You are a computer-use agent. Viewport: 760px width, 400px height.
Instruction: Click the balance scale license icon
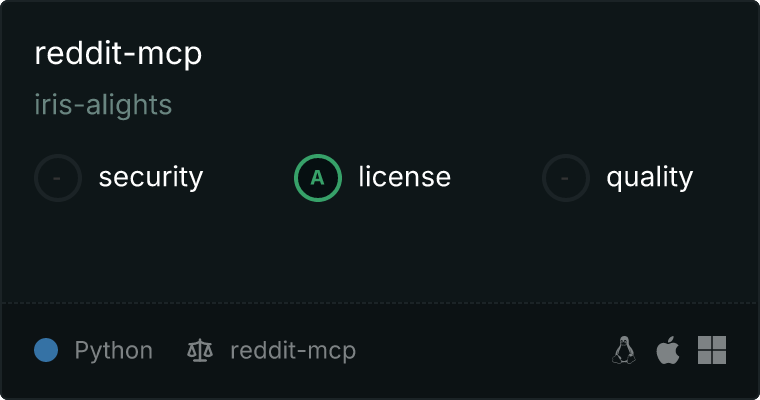(x=200, y=351)
